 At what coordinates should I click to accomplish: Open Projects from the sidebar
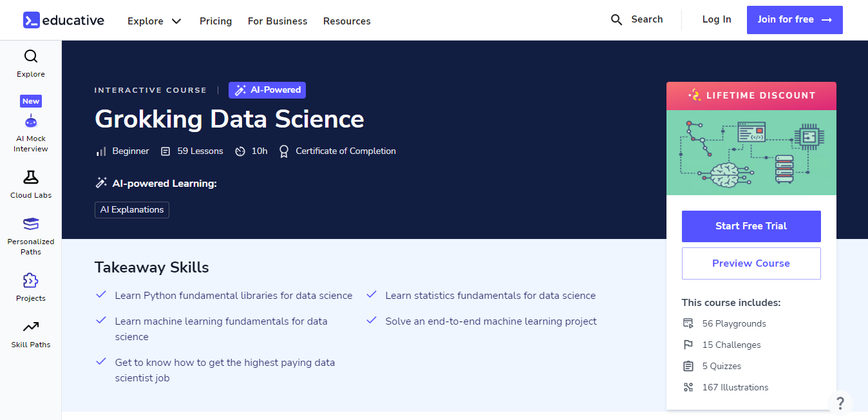tap(31, 281)
